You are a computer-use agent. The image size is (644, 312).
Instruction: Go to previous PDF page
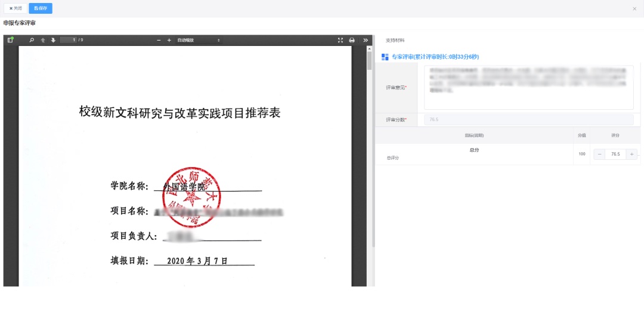(x=43, y=40)
